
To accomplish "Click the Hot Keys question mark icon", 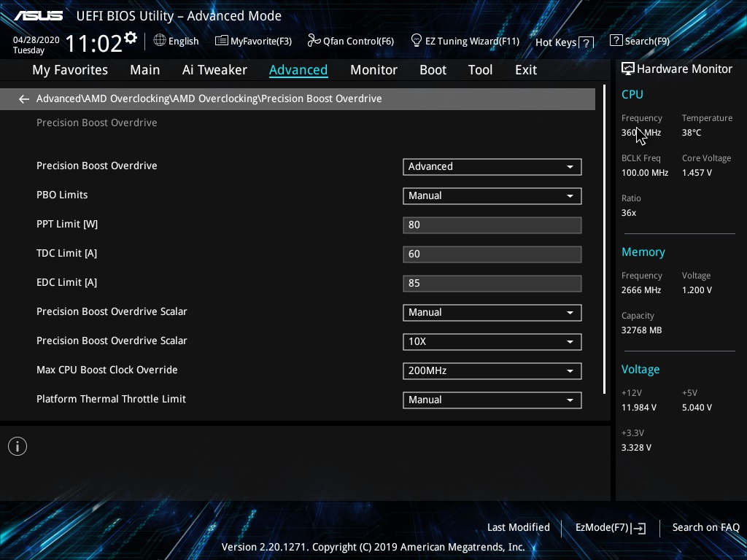I will [x=587, y=43].
